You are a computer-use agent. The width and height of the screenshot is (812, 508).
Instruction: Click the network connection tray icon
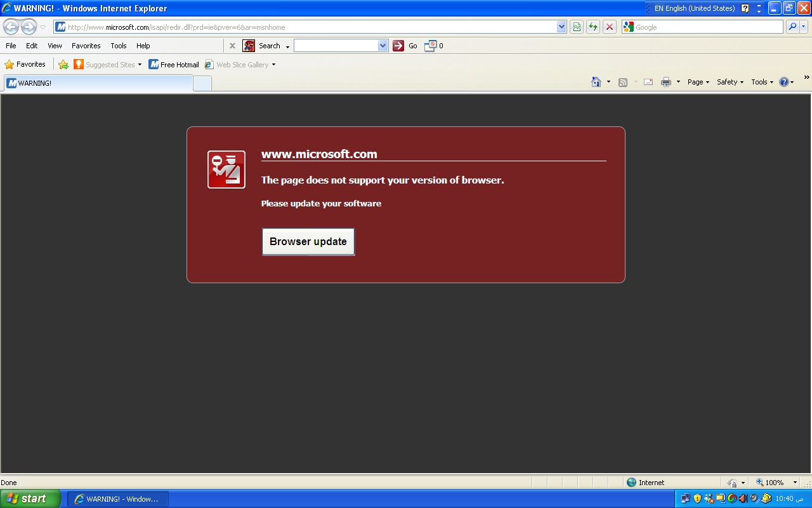[x=686, y=498]
